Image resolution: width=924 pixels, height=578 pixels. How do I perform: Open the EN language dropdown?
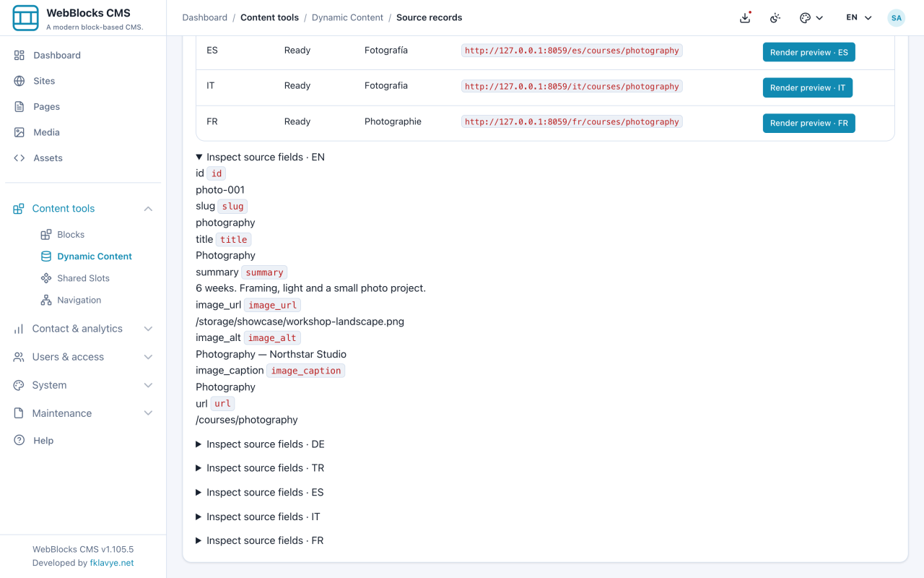pyautogui.click(x=859, y=18)
